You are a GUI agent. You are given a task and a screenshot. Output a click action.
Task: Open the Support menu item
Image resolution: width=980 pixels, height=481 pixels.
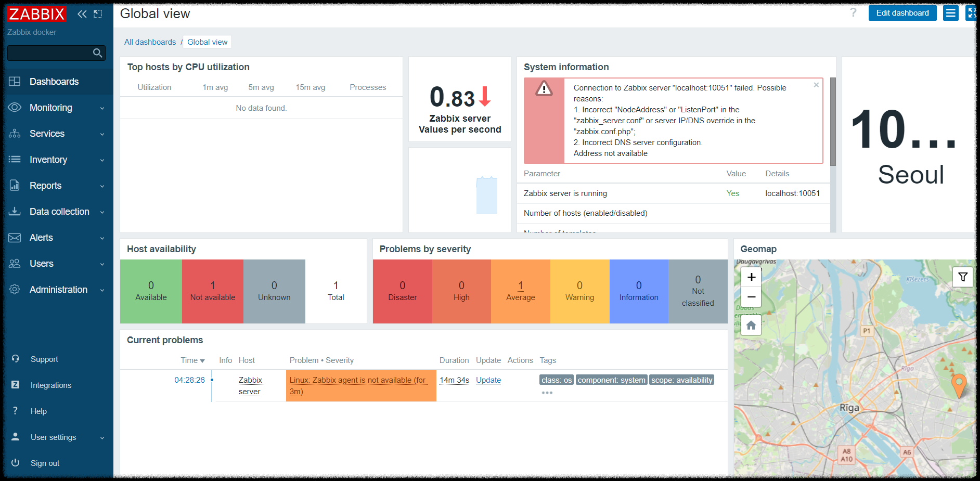(57, 359)
